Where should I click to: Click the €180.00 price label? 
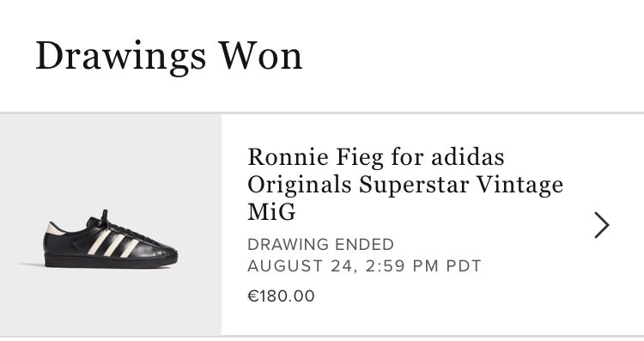pos(281,295)
